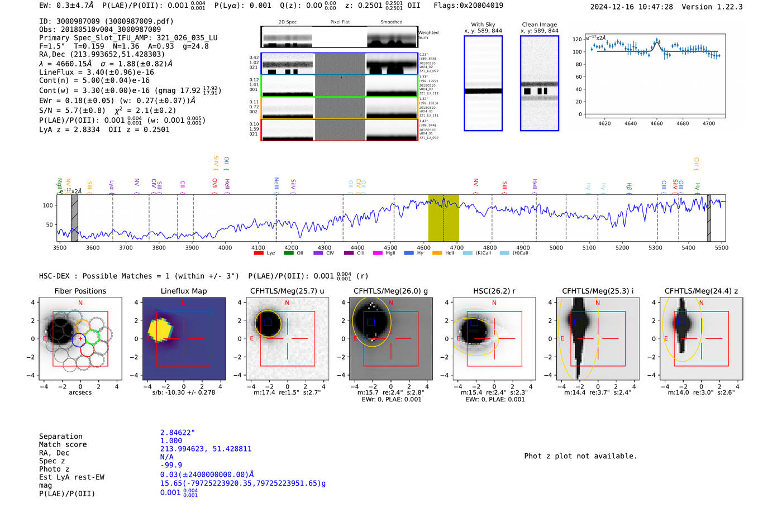Click the S/N = 5.7(±0.8) line

[x=107, y=111]
